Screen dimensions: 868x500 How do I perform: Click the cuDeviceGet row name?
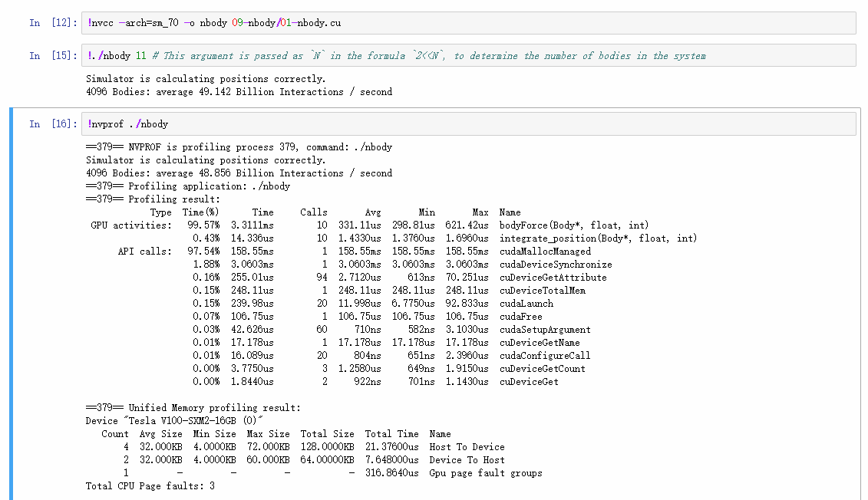529,382
